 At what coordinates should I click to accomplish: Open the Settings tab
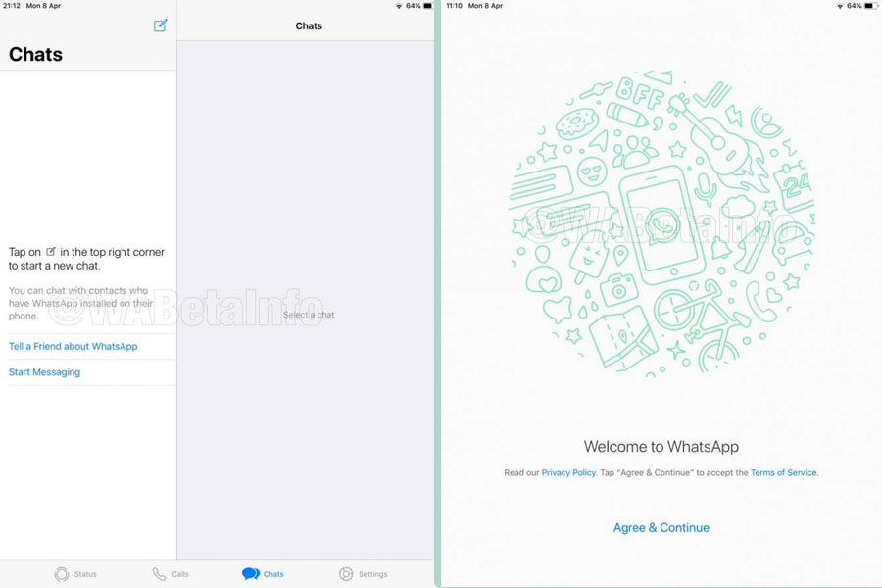click(364, 574)
